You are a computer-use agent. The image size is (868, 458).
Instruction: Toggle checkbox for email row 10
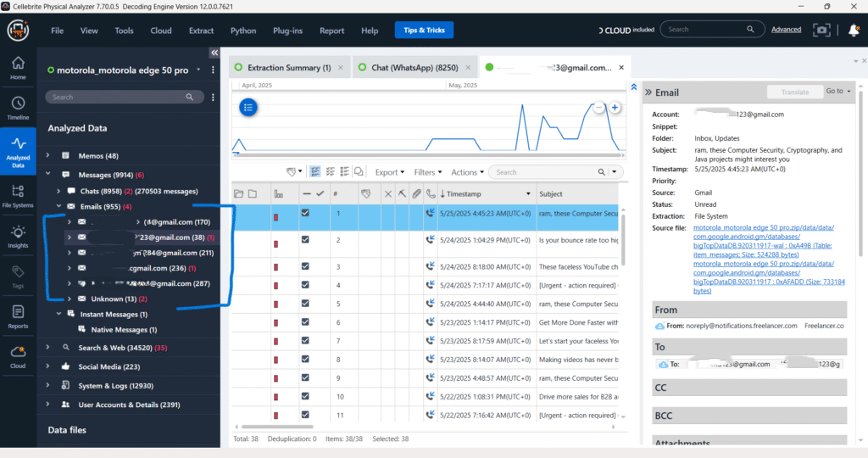click(x=305, y=396)
